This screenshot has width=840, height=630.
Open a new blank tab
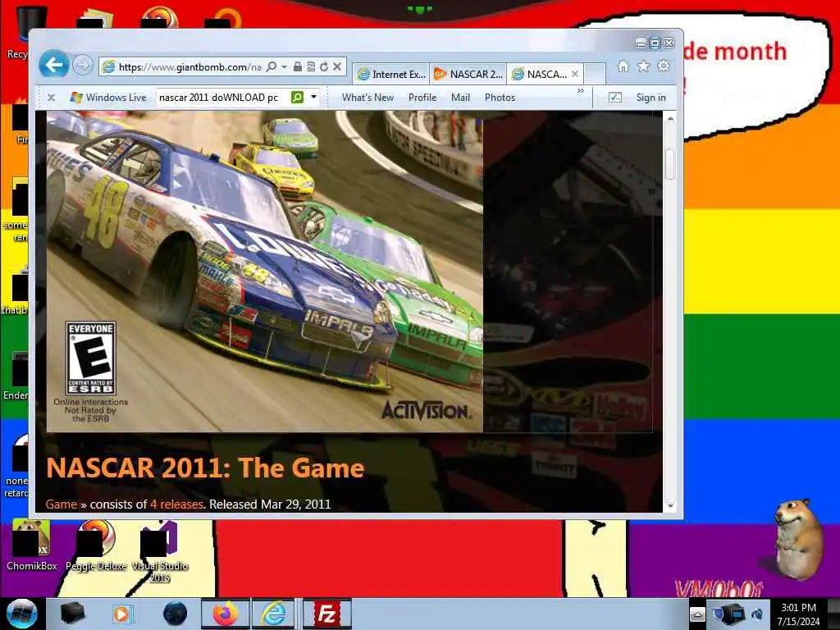[595, 74]
